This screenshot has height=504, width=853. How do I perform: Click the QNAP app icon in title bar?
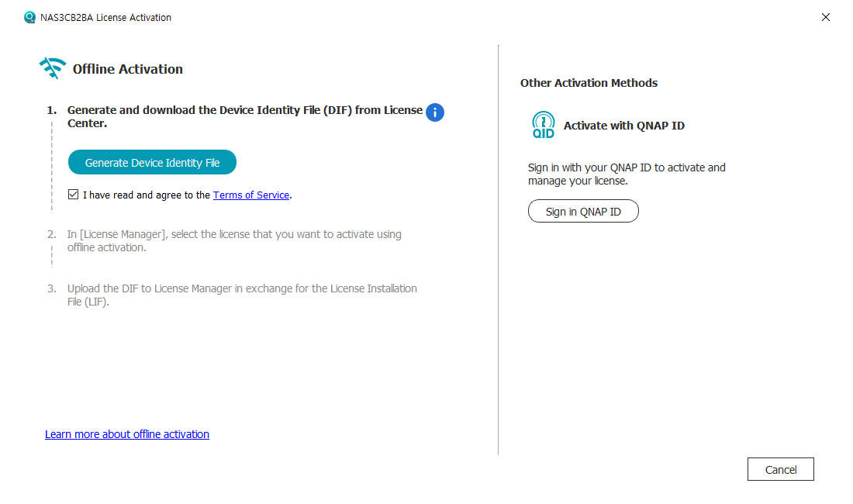pyautogui.click(x=30, y=17)
